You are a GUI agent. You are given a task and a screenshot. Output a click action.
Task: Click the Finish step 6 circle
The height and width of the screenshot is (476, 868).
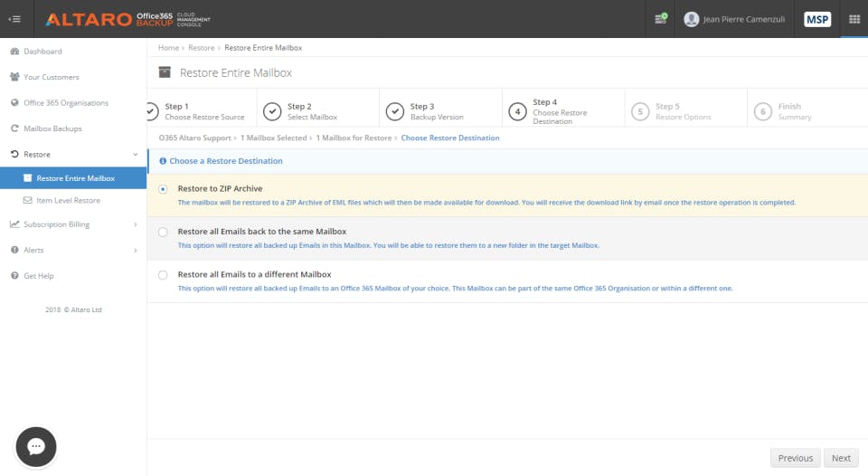click(x=763, y=111)
